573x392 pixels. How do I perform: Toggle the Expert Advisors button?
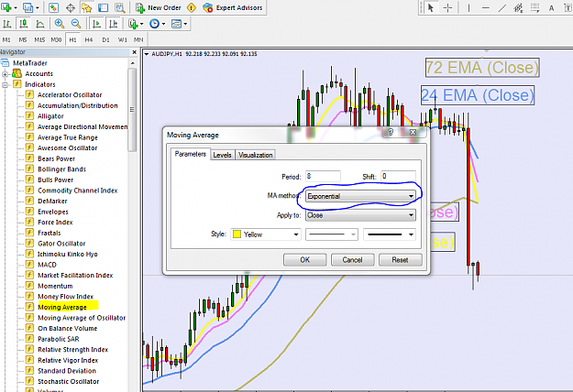point(233,7)
